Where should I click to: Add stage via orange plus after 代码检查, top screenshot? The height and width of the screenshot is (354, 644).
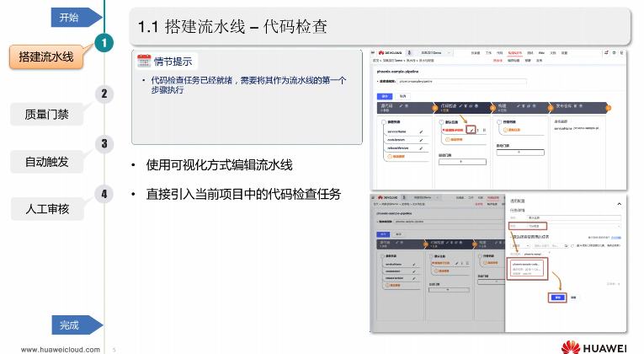pos(492,108)
